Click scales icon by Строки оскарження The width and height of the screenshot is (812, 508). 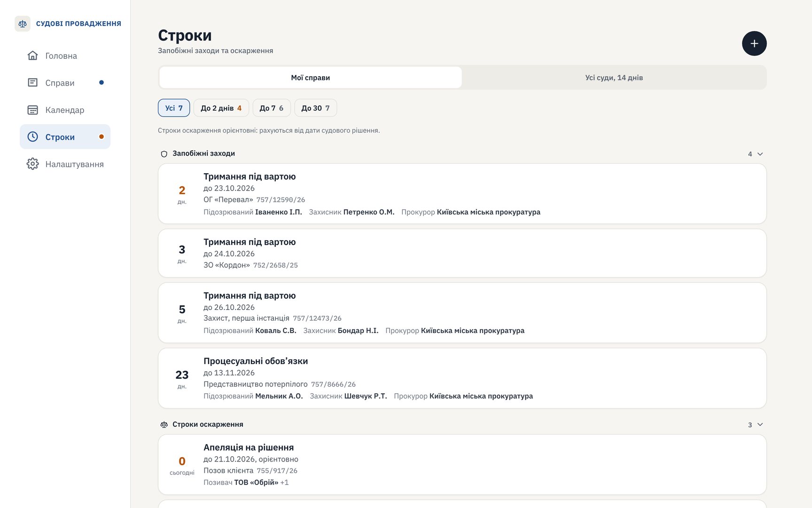164,425
